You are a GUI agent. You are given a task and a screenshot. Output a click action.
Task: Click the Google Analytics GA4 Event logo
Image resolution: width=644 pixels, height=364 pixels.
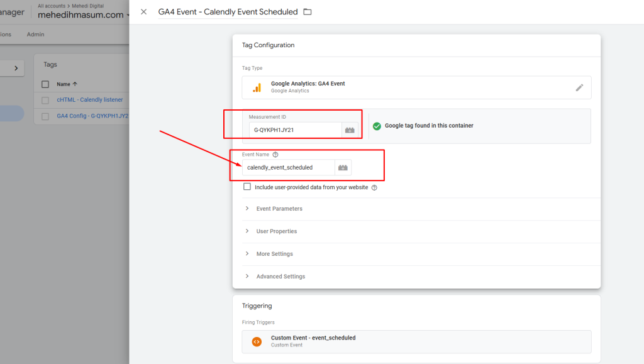click(257, 87)
